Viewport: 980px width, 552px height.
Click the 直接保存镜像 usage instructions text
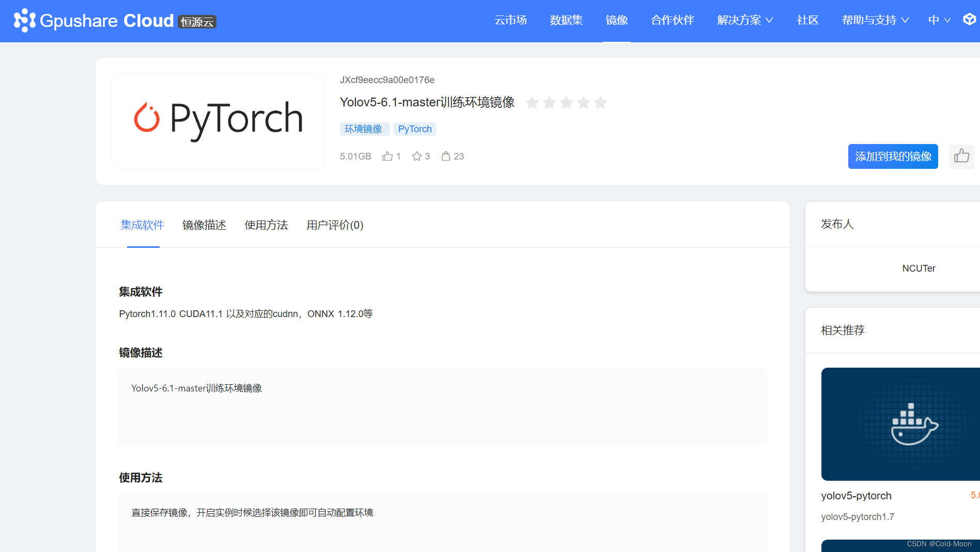pos(252,513)
